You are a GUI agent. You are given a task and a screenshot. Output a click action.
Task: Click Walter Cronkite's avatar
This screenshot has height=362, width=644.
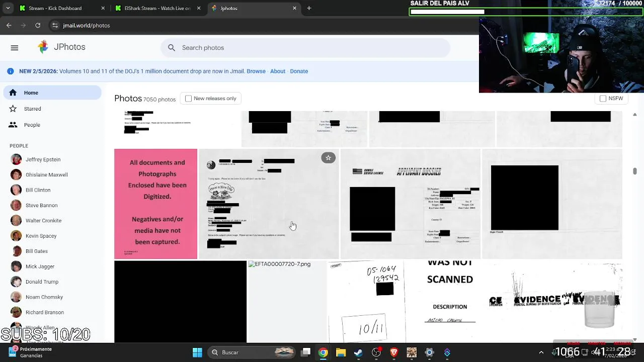16,221
